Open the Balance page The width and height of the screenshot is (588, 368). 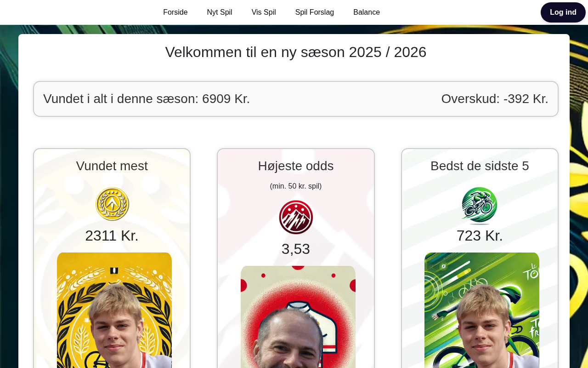pos(367,12)
